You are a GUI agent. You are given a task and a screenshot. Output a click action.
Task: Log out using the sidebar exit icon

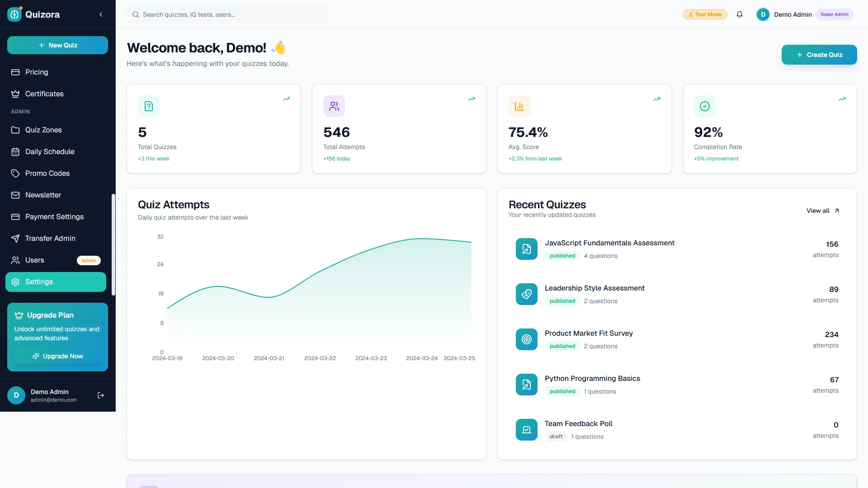pos(101,395)
